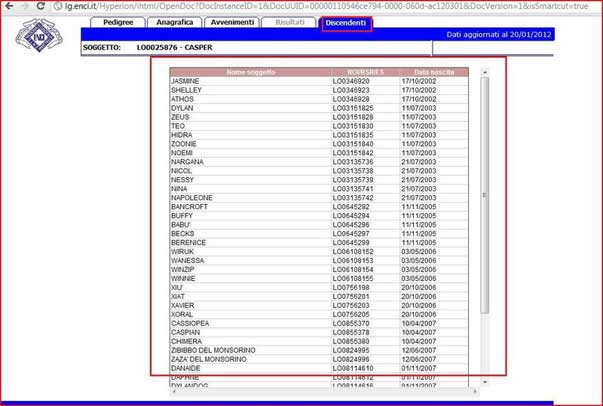
Task: Open the Pedigree tab
Action: point(118,22)
